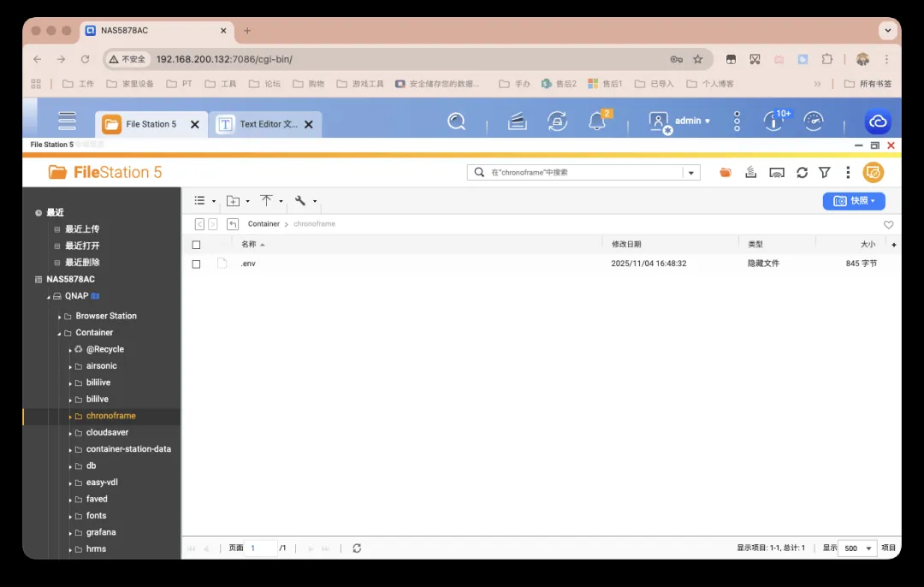Toggle the select-all checkbox in header

click(196, 245)
